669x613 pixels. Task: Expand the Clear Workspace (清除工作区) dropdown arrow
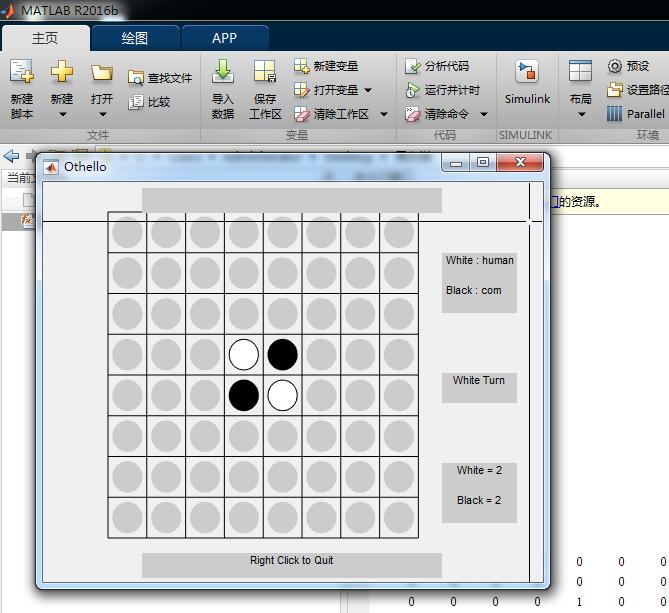[384, 114]
